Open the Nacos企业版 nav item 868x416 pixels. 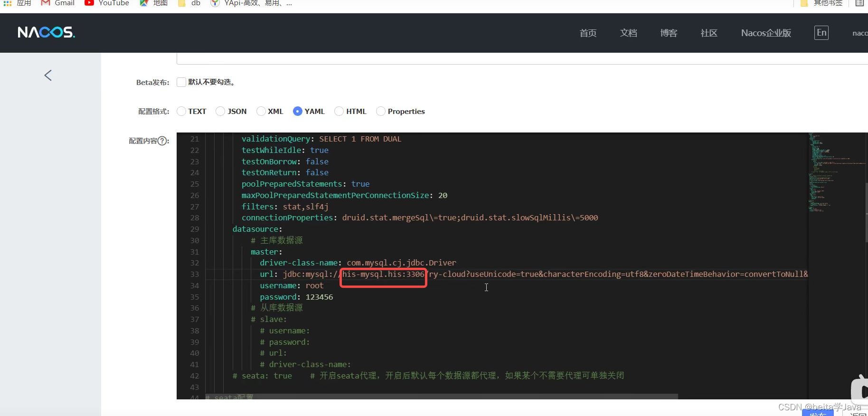tap(766, 33)
